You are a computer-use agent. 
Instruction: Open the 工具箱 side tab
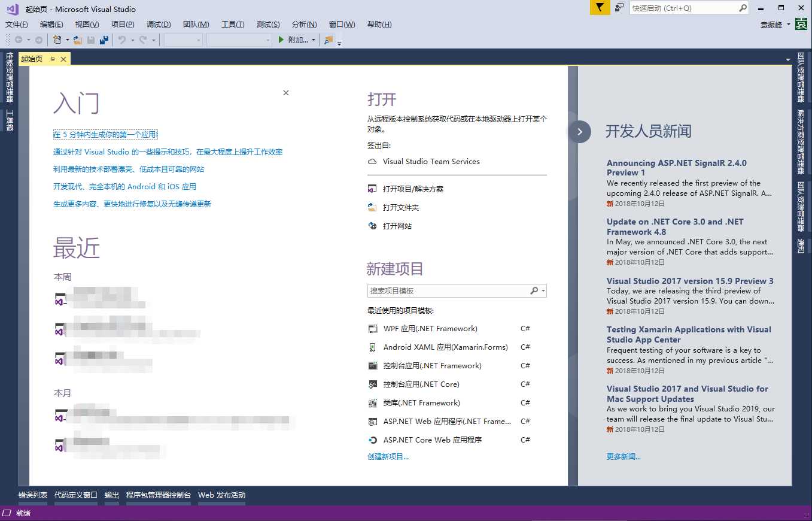(x=10, y=120)
